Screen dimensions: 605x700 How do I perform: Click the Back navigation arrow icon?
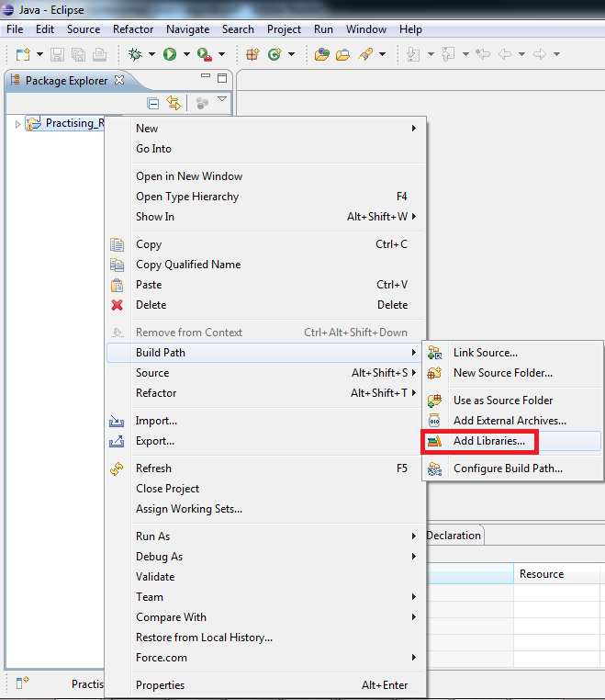click(x=505, y=54)
